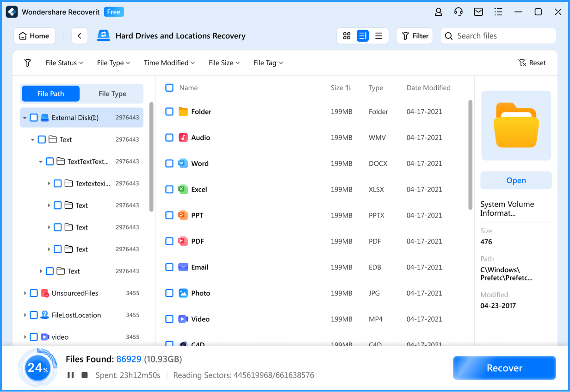This screenshot has width=570, height=392.
Task: Click the Video file icon
Action: click(x=183, y=319)
